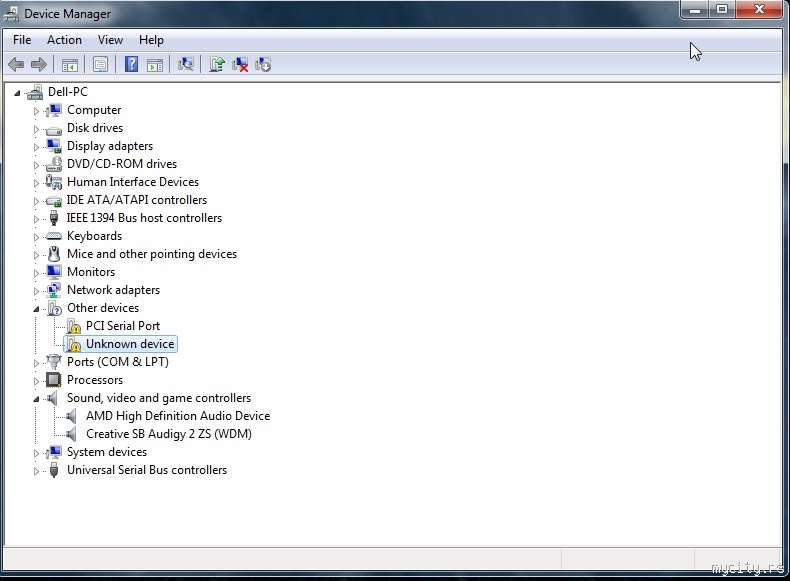Click AMD High Definition Audio speaker icon
790x581 pixels.
click(71, 416)
